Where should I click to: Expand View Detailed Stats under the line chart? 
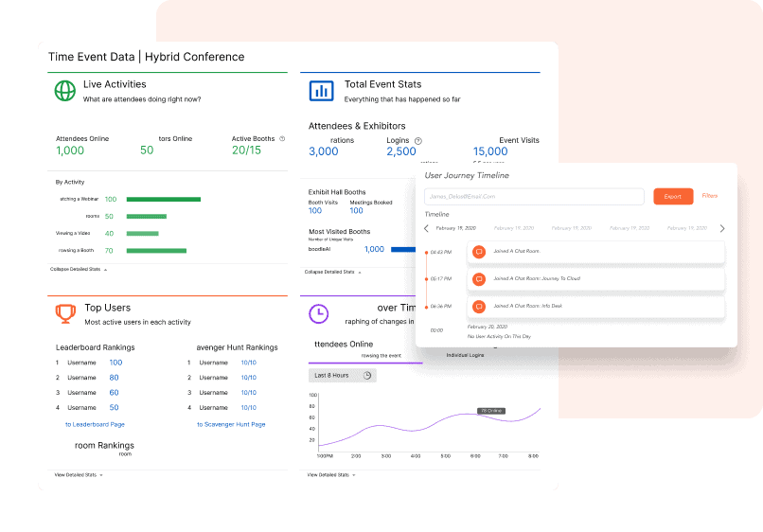pyautogui.click(x=331, y=475)
